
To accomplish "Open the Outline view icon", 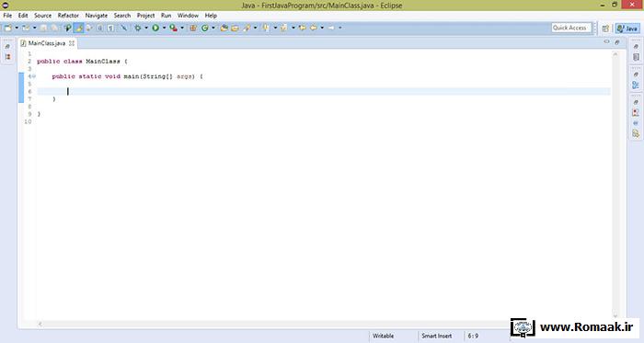I will (x=636, y=85).
